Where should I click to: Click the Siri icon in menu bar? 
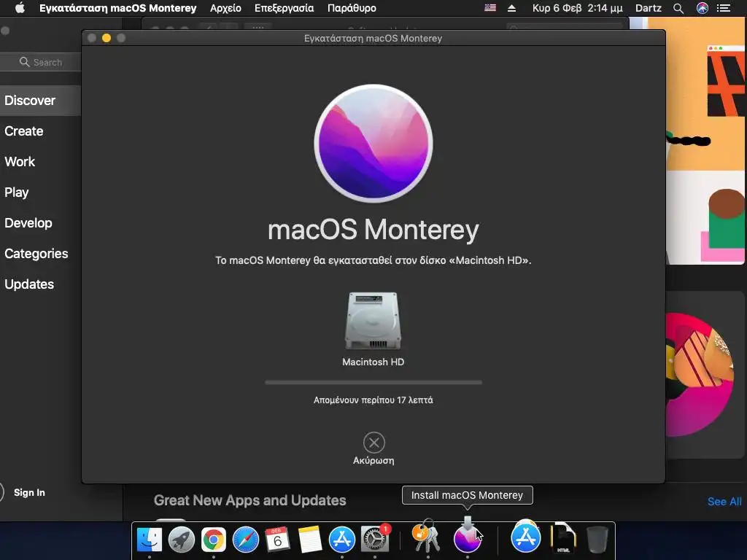[703, 8]
